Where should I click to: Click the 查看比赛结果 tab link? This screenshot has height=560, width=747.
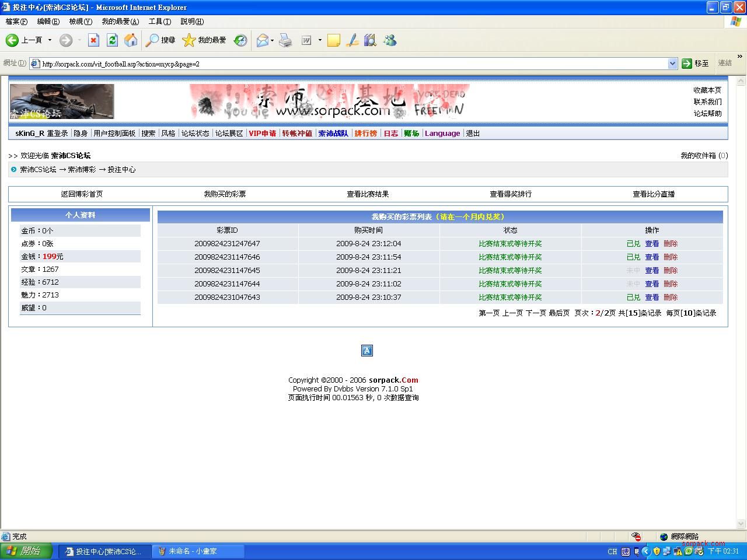pyautogui.click(x=368, y=194)
